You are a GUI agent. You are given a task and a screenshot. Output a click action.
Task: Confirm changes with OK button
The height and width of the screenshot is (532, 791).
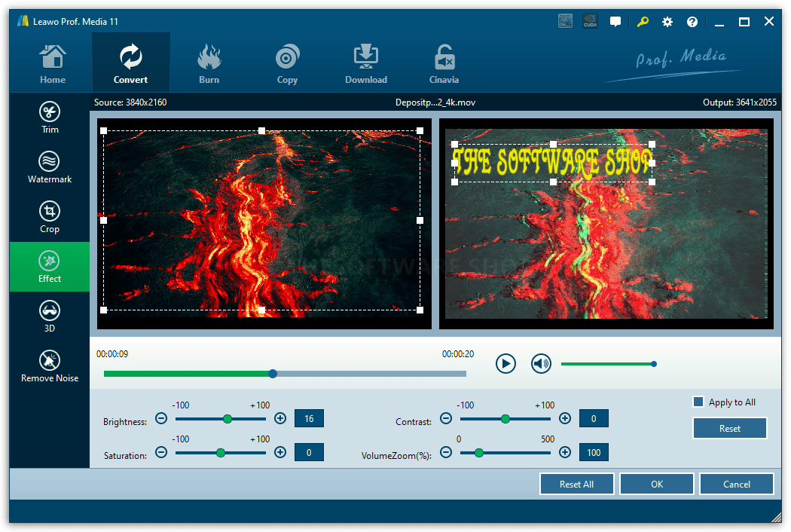(657, 484)
